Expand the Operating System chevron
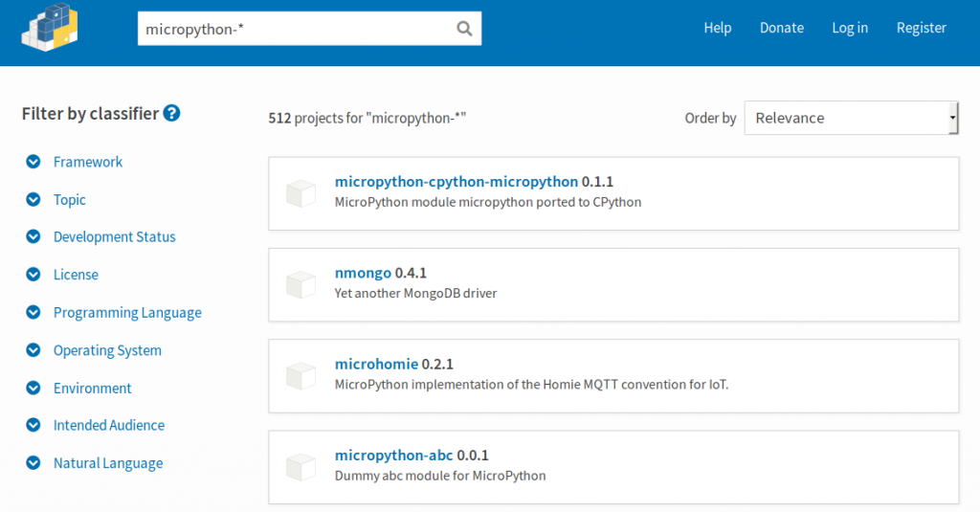Screen dimensions: 980x512 33,350
